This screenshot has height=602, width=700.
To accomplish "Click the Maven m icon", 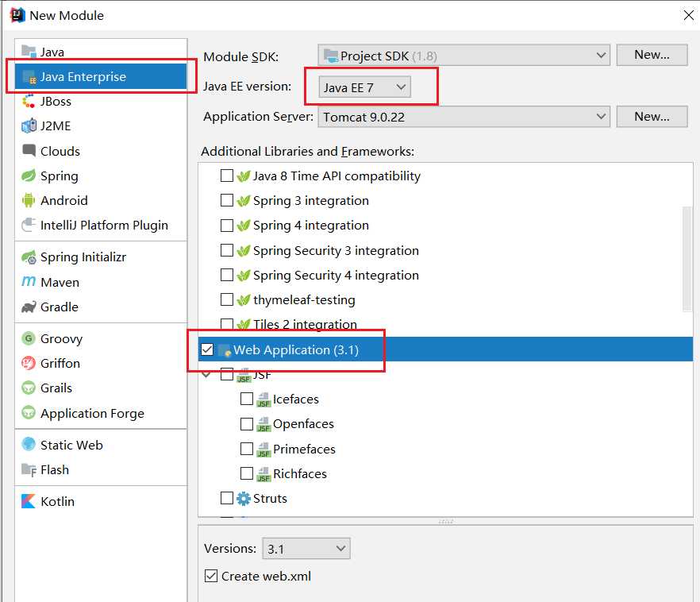I will click(29, 282).
